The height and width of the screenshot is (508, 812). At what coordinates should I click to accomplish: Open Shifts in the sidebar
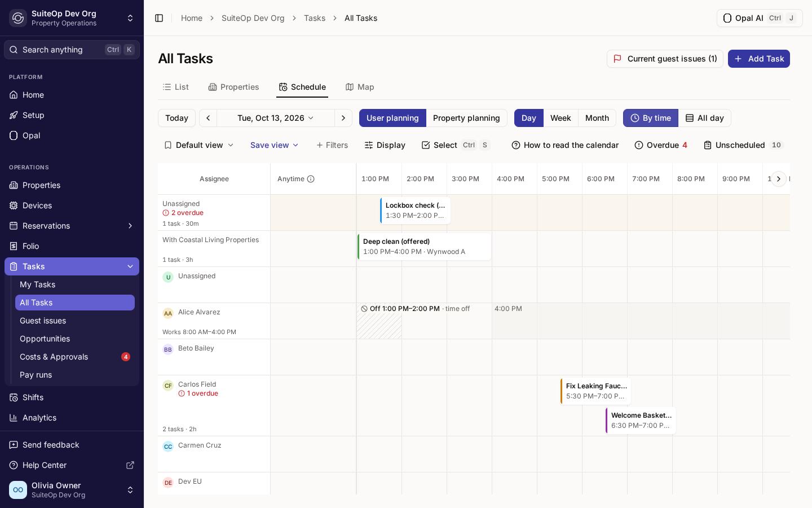[x=72, y=397]
